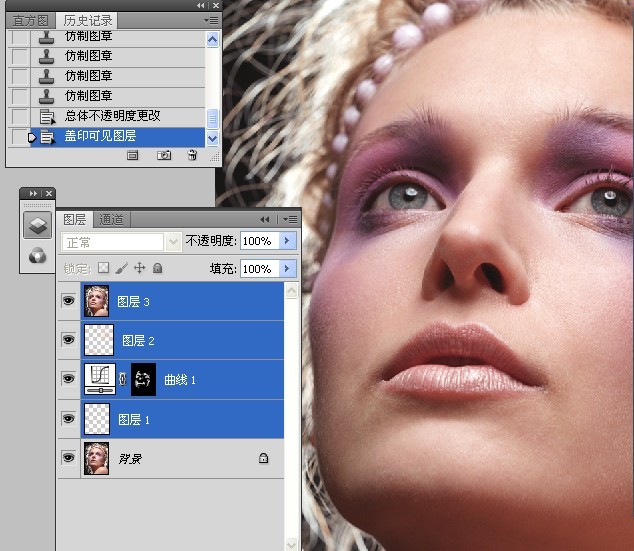The width and height of the screenshot is (634, 551).
Task: Collapse the layers panel with double arrows
Action: pos(264,220)
